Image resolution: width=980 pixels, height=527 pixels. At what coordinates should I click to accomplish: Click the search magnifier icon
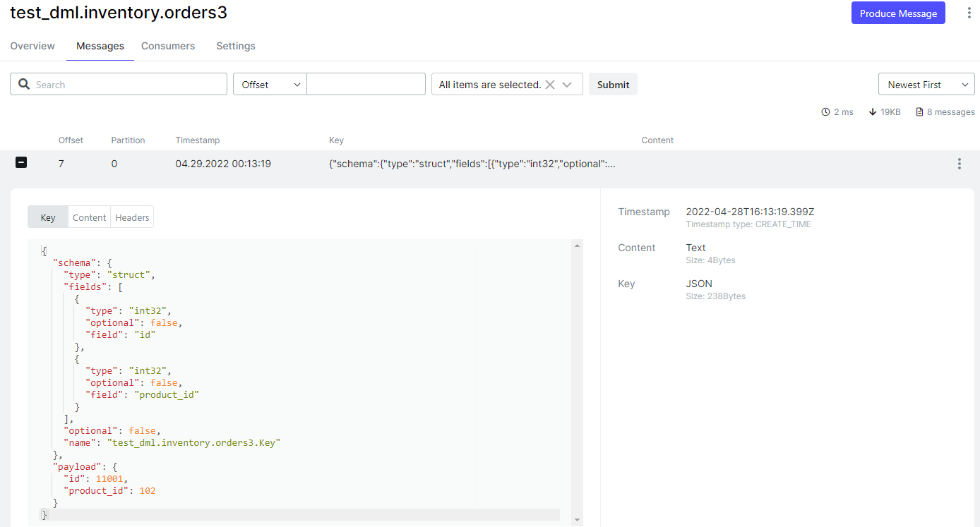click(23, 85)
